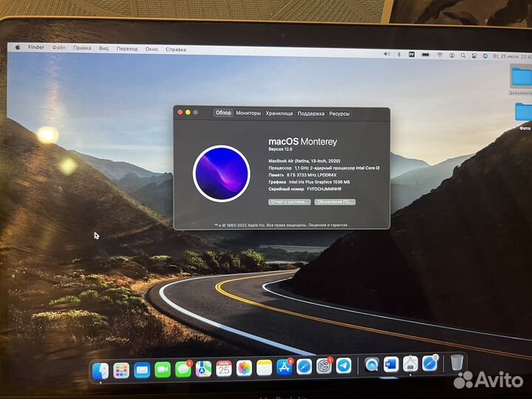532x399 pixels.
Task: Open Safari download stack in Dock
Action: click(x=430, y=364)
